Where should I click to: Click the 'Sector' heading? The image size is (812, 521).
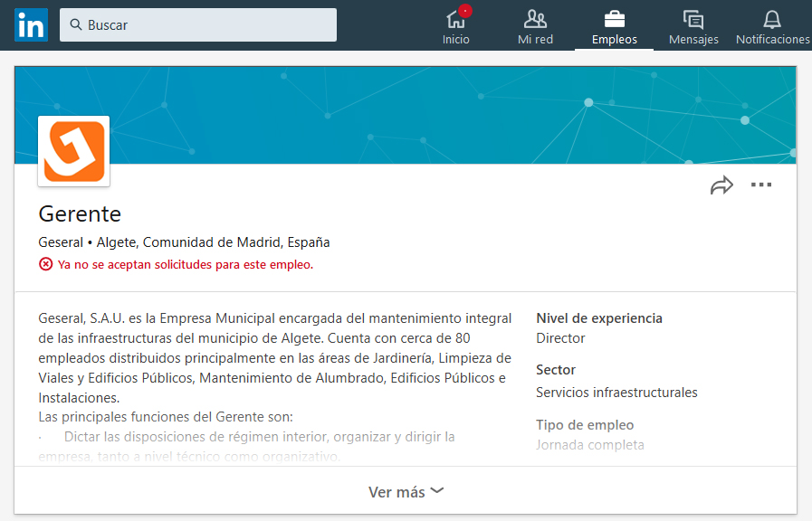pyautogui.click(x=556, y=370)
